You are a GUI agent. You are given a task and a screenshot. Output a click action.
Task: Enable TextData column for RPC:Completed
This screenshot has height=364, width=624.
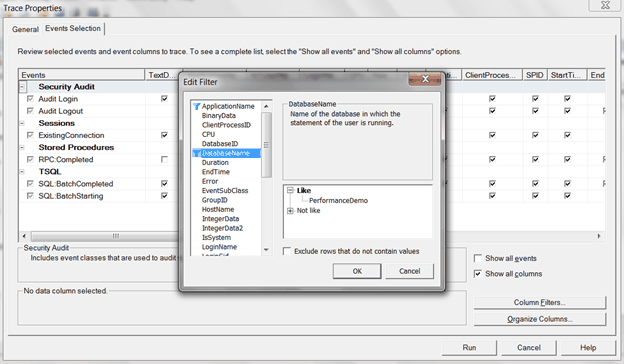coord(164,160)
